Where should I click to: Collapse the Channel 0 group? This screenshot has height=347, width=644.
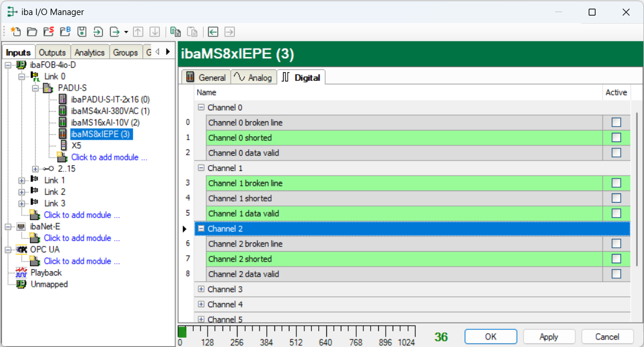click(201, 107)
